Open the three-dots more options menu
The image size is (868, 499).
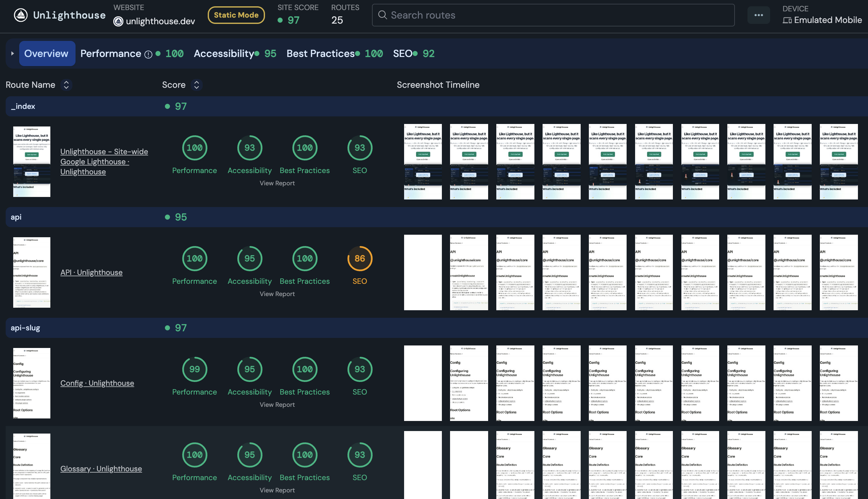click(x=759, y=15)
